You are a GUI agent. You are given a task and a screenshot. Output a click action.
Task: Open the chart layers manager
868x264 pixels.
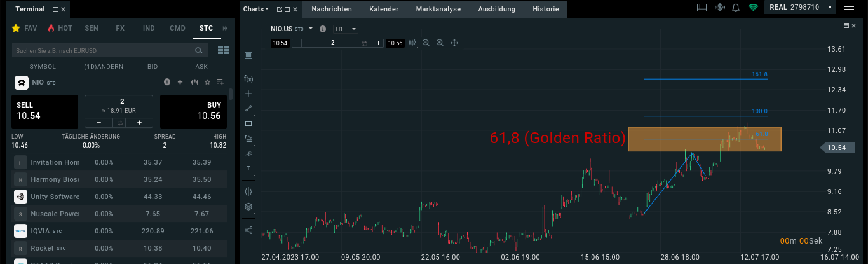pyautogui.click(x=248, y=206)
